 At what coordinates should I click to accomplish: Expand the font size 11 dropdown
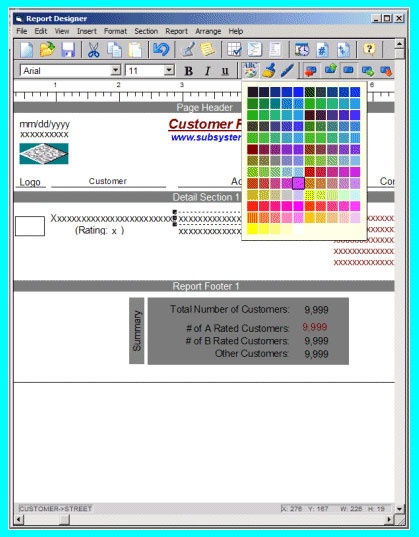tap(168, 70)
